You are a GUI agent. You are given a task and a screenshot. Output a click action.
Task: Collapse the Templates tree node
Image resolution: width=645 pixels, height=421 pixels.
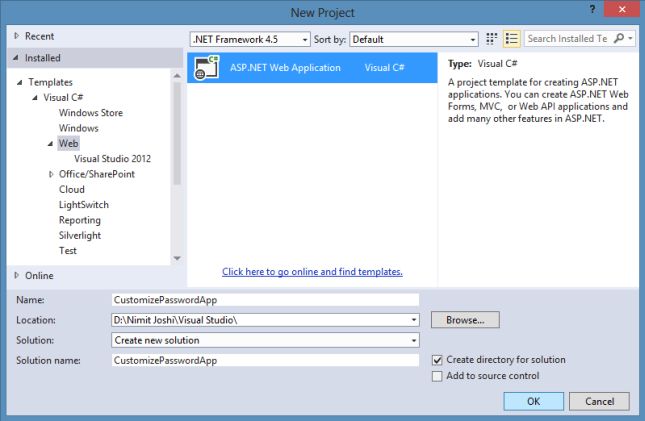pos(19,82)
